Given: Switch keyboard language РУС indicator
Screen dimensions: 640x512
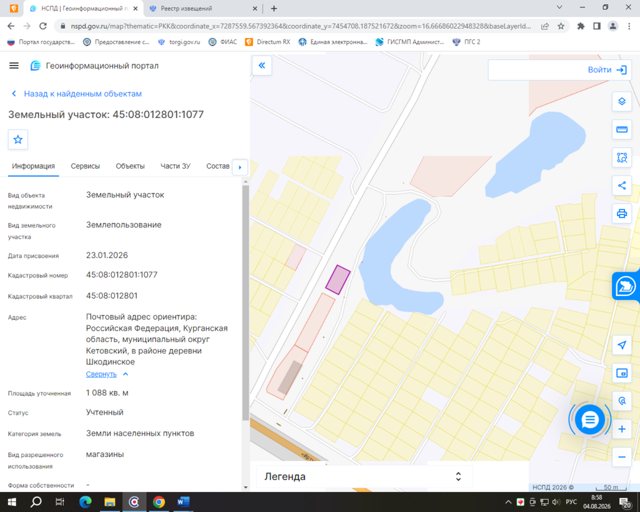Looking at the screenshot, I should click(x=571, y=502).
